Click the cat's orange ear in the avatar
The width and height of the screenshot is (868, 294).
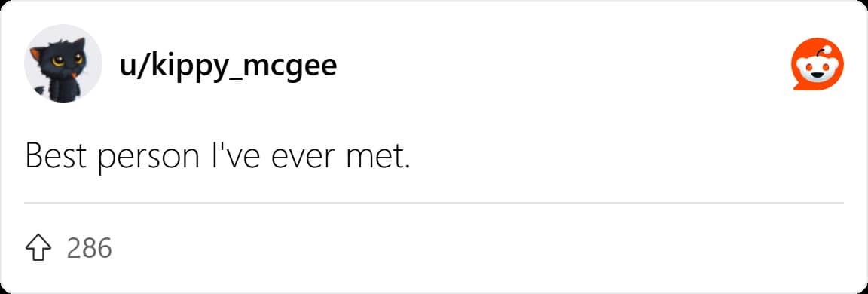35,54
